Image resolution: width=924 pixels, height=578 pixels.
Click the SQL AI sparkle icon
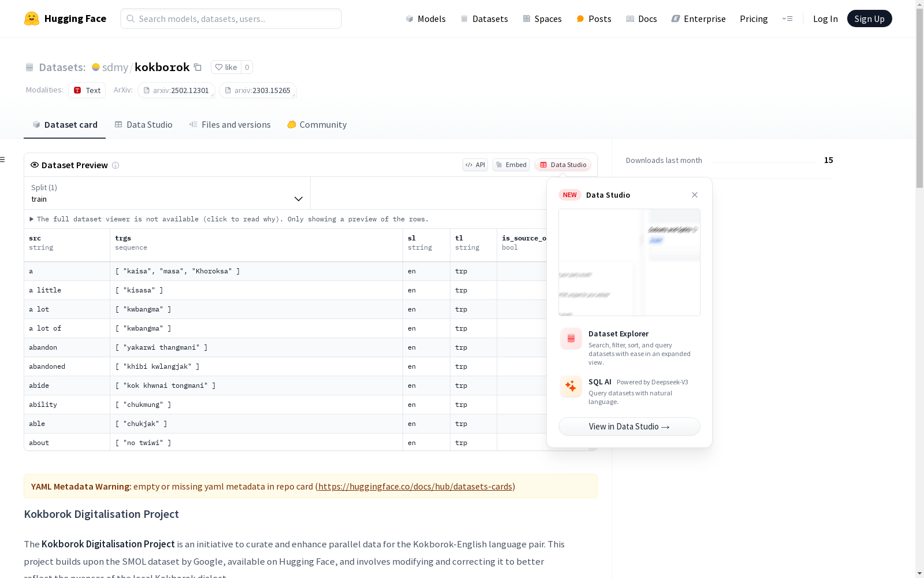point(571,387)
